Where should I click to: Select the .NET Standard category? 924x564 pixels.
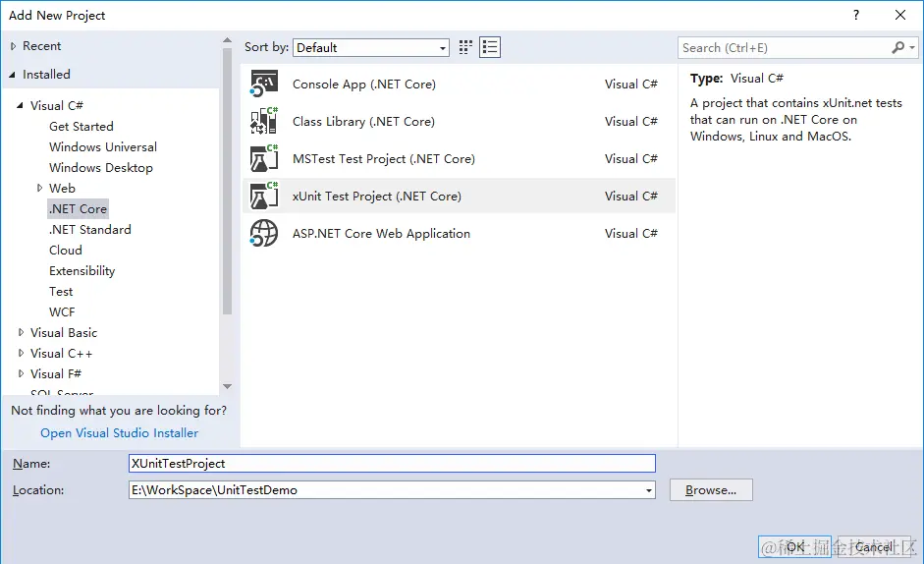click(x=89, y=230)
